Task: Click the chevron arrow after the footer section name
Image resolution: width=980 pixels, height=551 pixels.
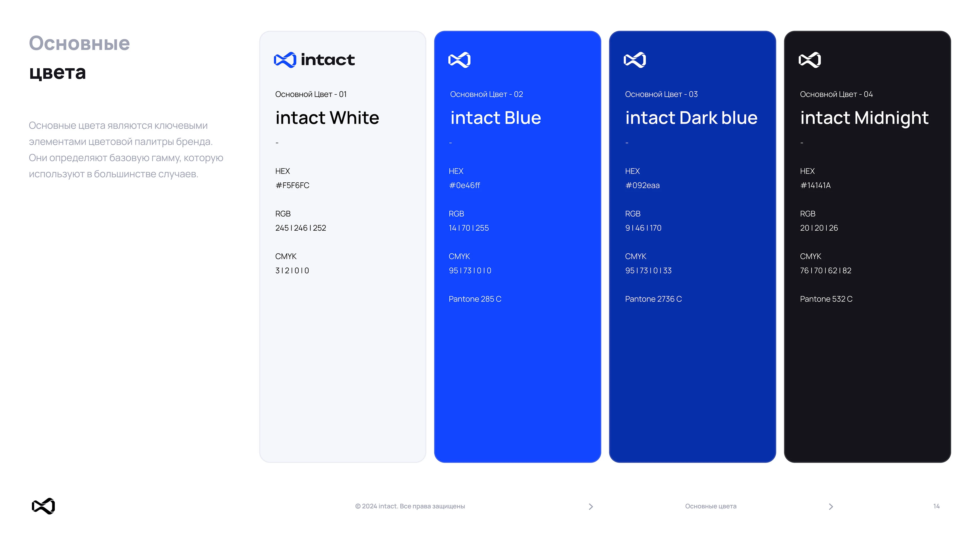Action: [830, 507]
